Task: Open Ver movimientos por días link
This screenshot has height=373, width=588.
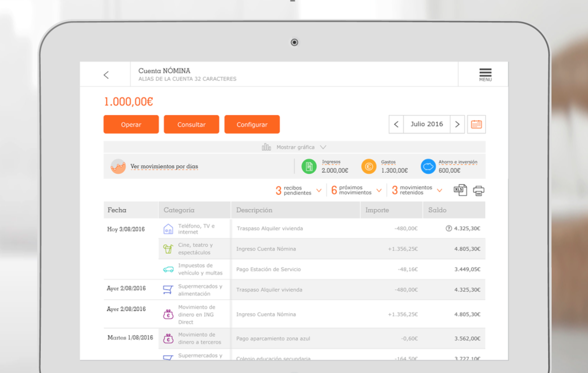Action: (164, 166)
